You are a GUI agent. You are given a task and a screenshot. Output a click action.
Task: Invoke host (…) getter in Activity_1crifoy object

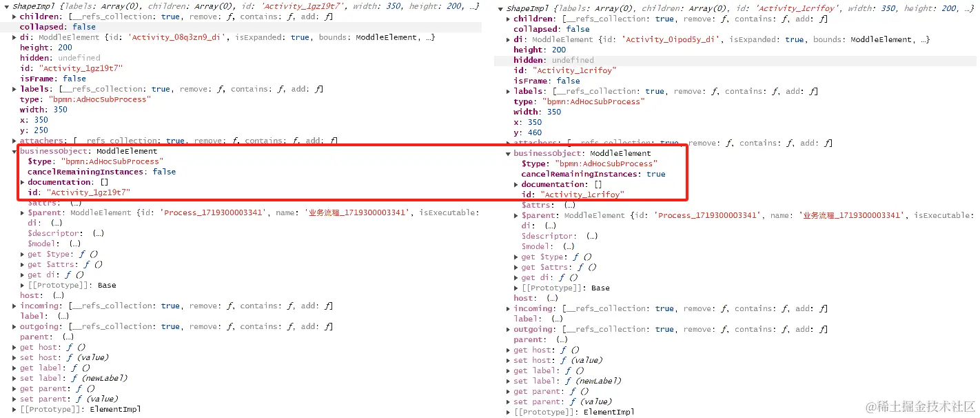coord(552,299)
